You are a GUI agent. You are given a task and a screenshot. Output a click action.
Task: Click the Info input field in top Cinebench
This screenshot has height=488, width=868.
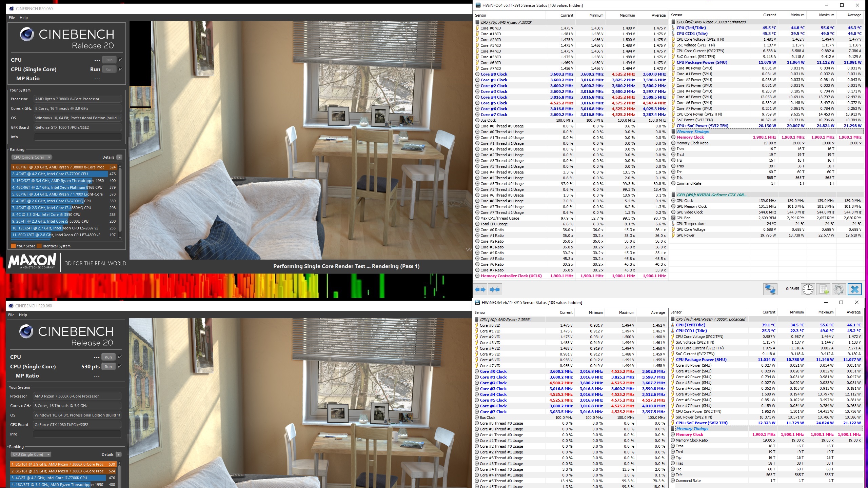pos(77,137)
